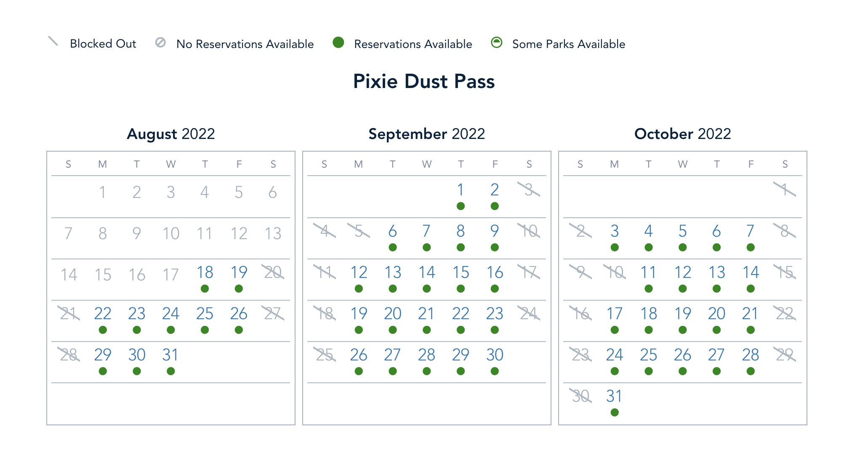
Task: Select October 3 on the calendar
Action: (x=615, y=231)
